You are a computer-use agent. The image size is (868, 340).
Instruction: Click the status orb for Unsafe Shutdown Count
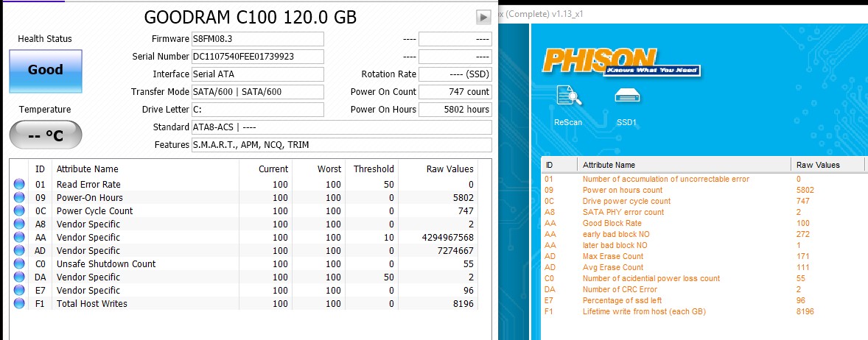coord(19,263)
